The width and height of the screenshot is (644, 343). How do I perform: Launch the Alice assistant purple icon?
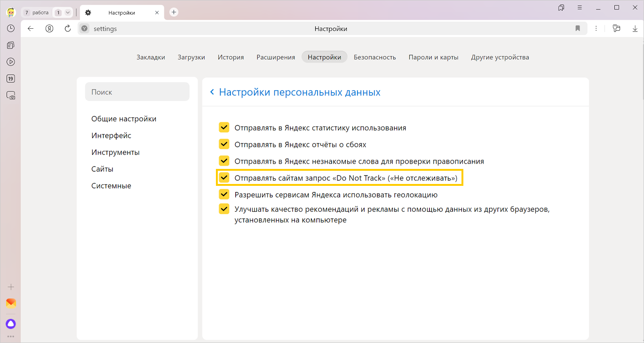10,324
